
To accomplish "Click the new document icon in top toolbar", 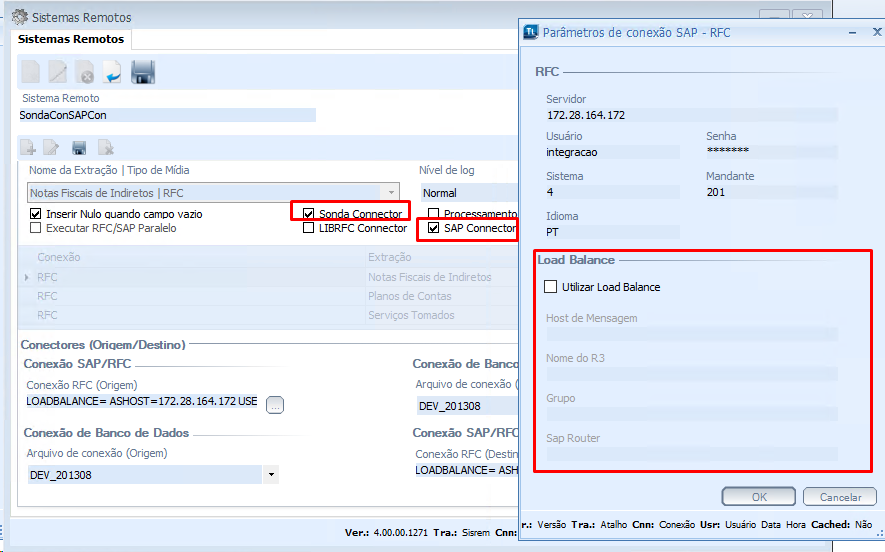I will pos(31,72).
